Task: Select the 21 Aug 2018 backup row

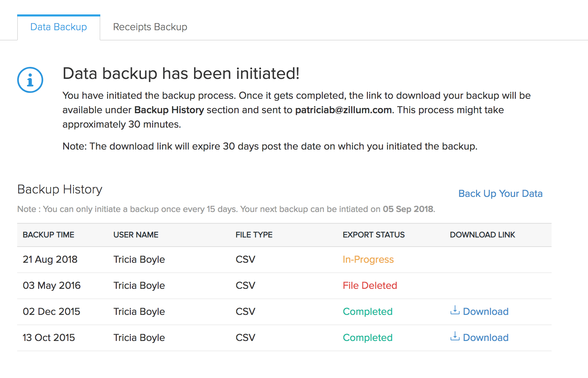Action: coord(50,260)
